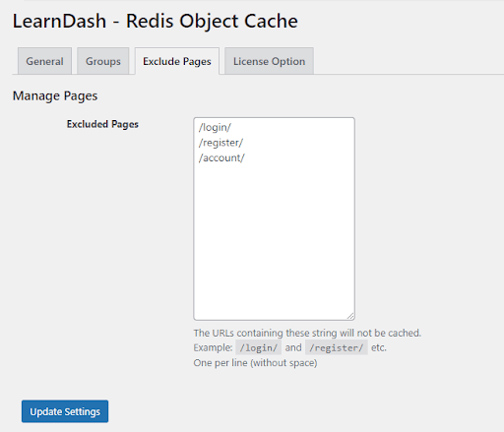Click the word 'and' between code examples
This screenshot has height=432, width=504.
click(293, 347)
